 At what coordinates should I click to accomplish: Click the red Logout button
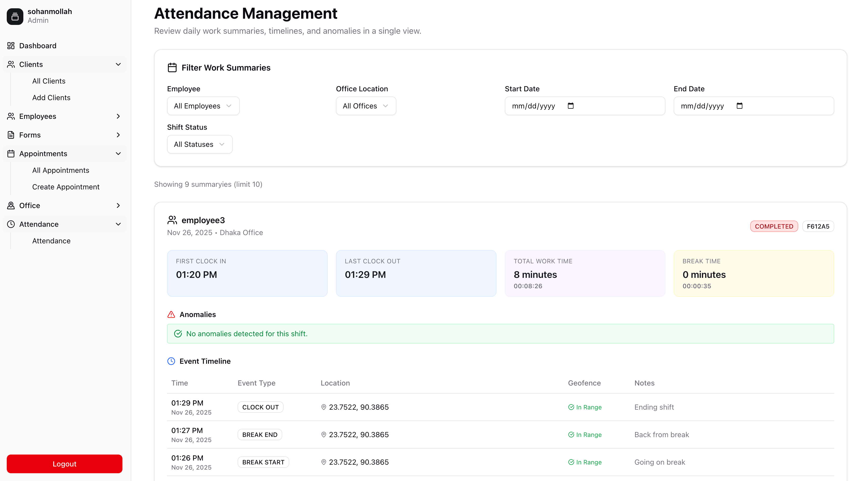point(64,463)
